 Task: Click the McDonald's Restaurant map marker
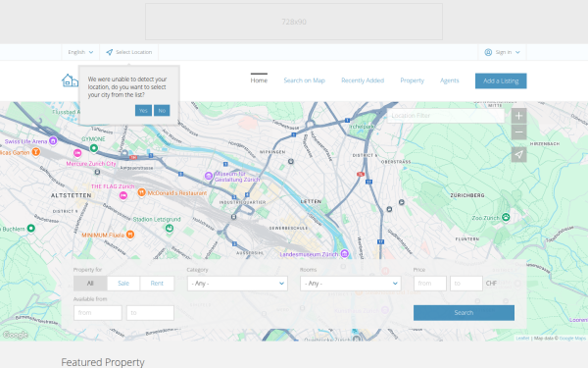[141, 192]
